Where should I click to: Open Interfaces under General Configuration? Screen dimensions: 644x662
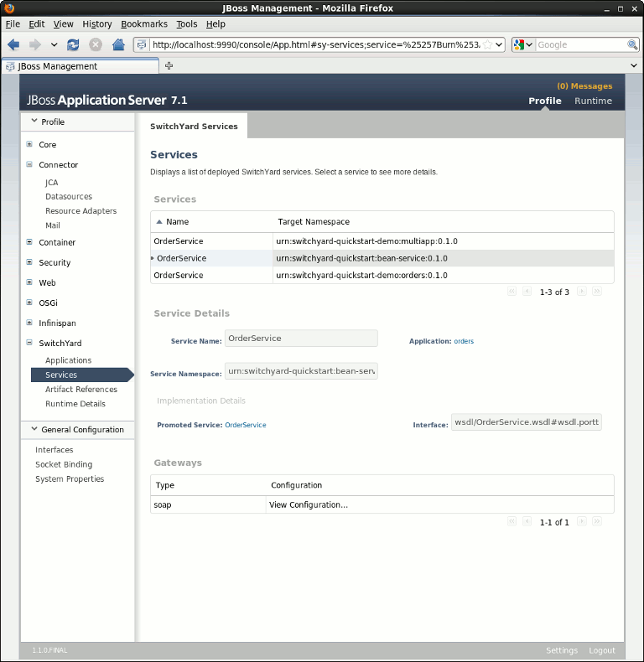point(55,450)
